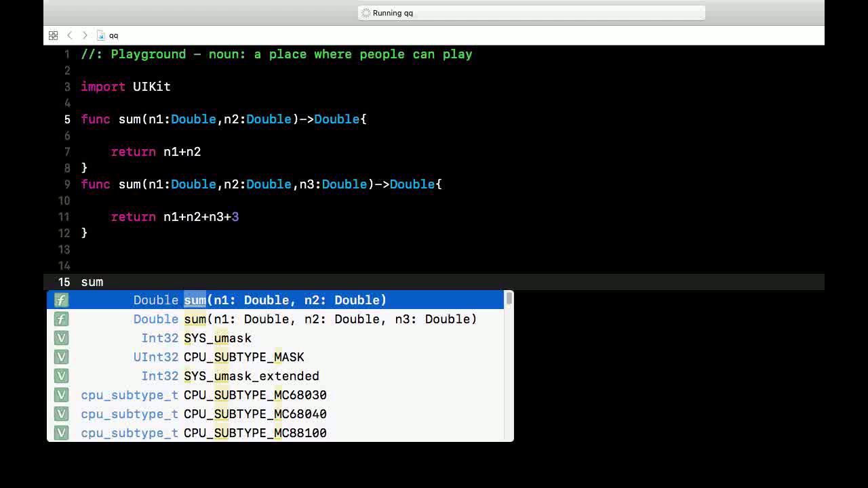868x488 pixels.
Task: Click the variable icon beside CPU_SUBTYPE_MC88100
Action: point(61,433)
